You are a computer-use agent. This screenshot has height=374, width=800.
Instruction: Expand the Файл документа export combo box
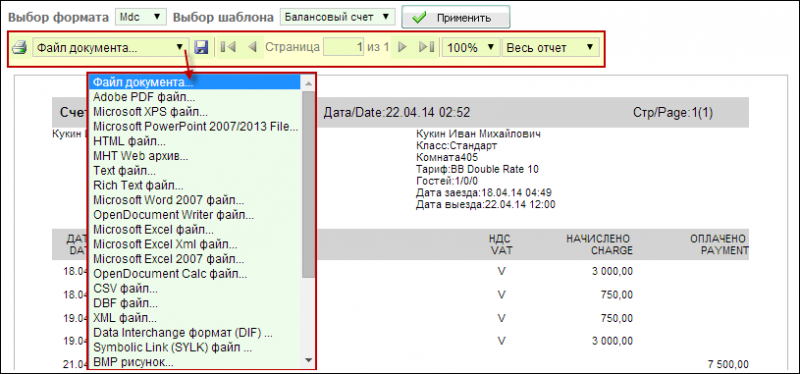click(110, 47)
